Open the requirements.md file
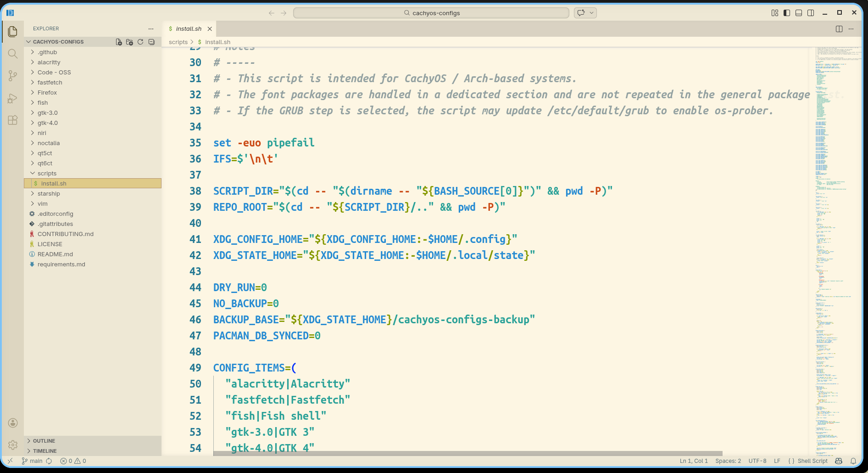868x473 pixels. pyautogui.click(x=93, y=265)
